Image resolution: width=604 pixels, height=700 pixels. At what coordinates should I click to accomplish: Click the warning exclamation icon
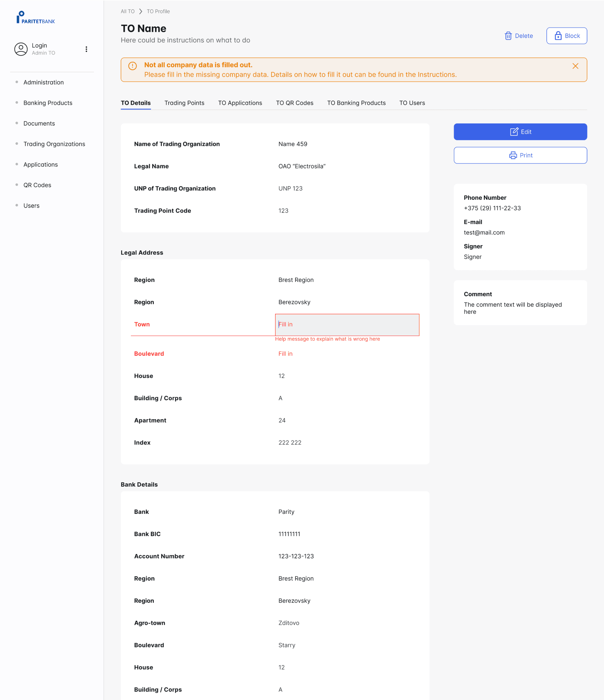point(133,66)
